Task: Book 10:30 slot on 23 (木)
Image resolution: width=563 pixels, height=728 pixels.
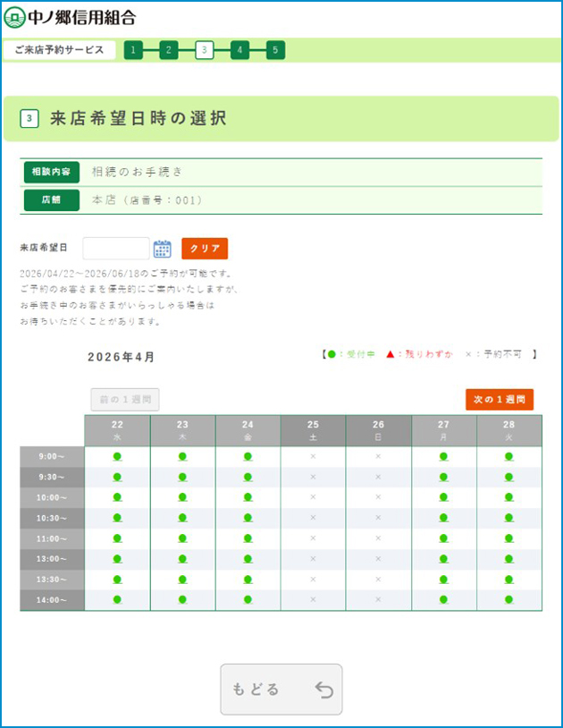Action: [182, 518]
